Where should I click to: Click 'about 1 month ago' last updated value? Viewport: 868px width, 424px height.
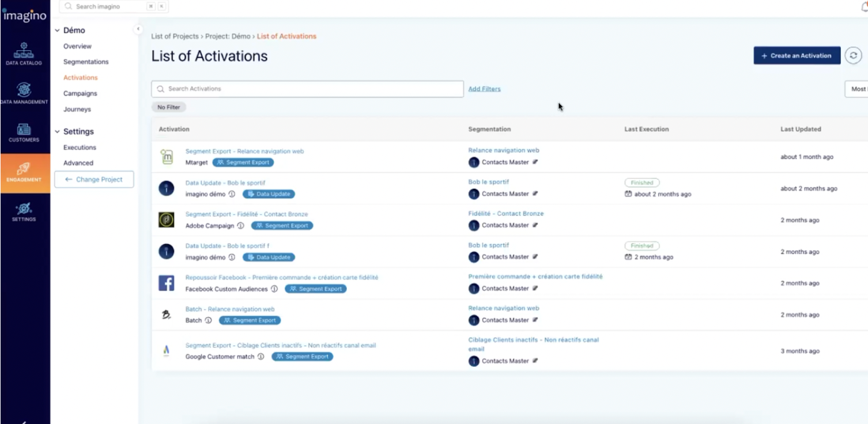tap(807, 157)
